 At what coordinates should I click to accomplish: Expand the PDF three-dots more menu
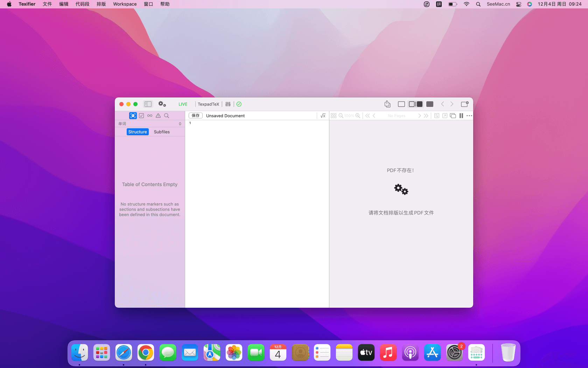click(x=469, y=116)
